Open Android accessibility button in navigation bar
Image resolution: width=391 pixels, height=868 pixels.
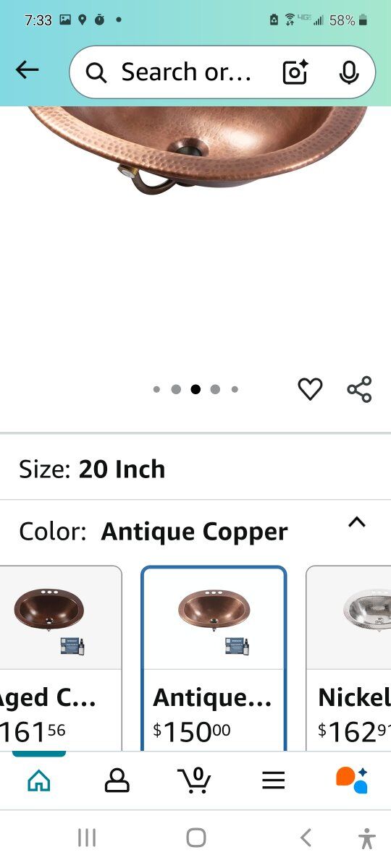click(x=367, y=838)
